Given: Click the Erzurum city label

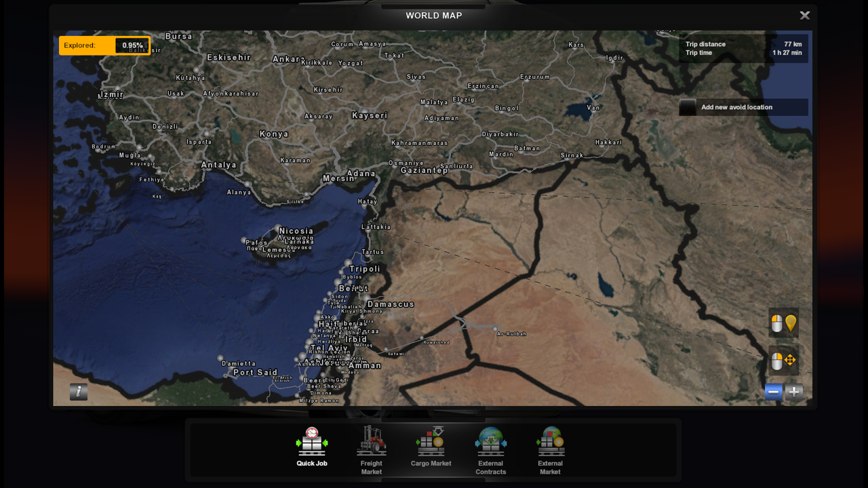Looking at the screenshot, I should 535,77.
